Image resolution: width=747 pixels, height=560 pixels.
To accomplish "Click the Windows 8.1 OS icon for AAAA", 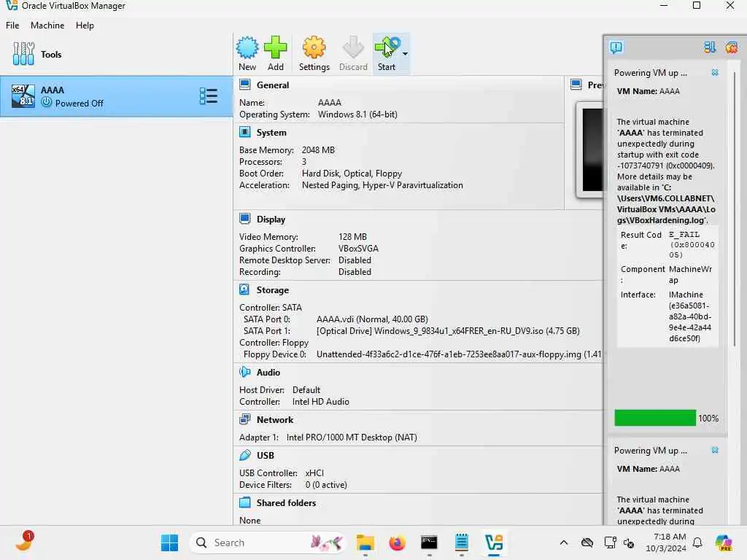I will [23, 96].
